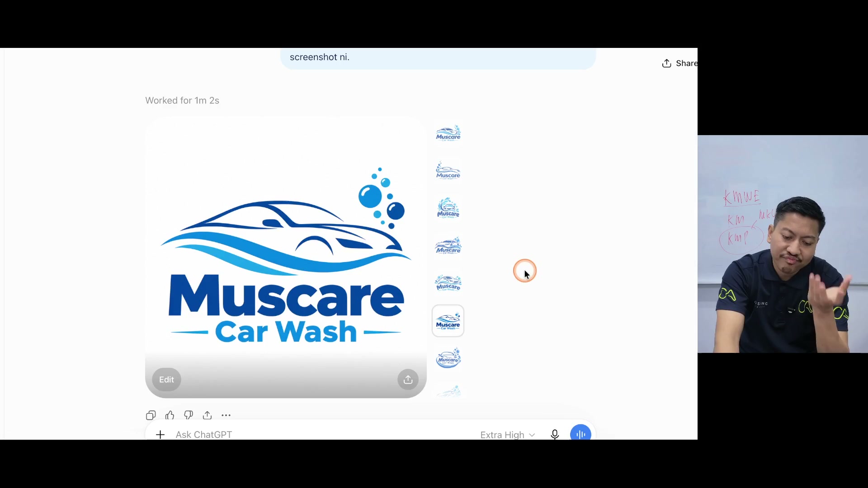Click the share icon on the generated image
The width and height of the screenshot is (868, 488).
pos(408,380)
